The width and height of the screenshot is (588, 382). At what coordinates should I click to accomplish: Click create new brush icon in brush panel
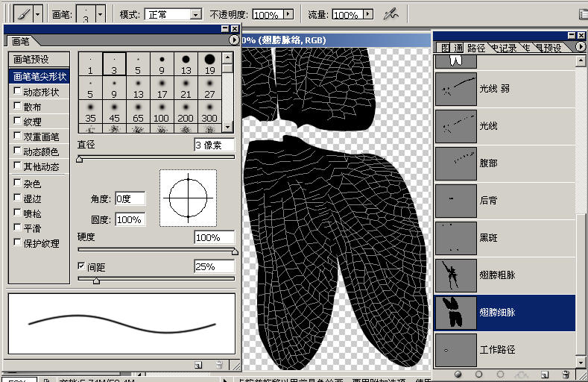pos(198,365)
